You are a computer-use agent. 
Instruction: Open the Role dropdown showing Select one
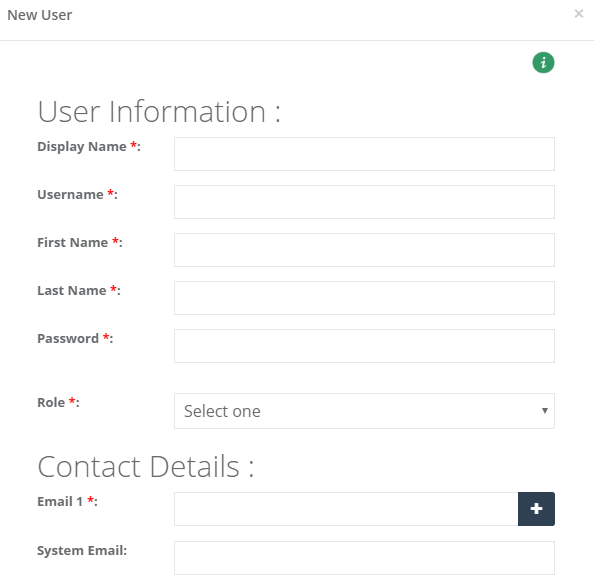click(364, 411)
